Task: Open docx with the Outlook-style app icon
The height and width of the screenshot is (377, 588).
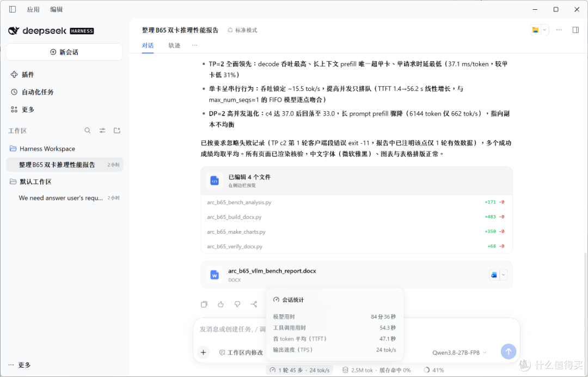Action: (x=494, y=275)
